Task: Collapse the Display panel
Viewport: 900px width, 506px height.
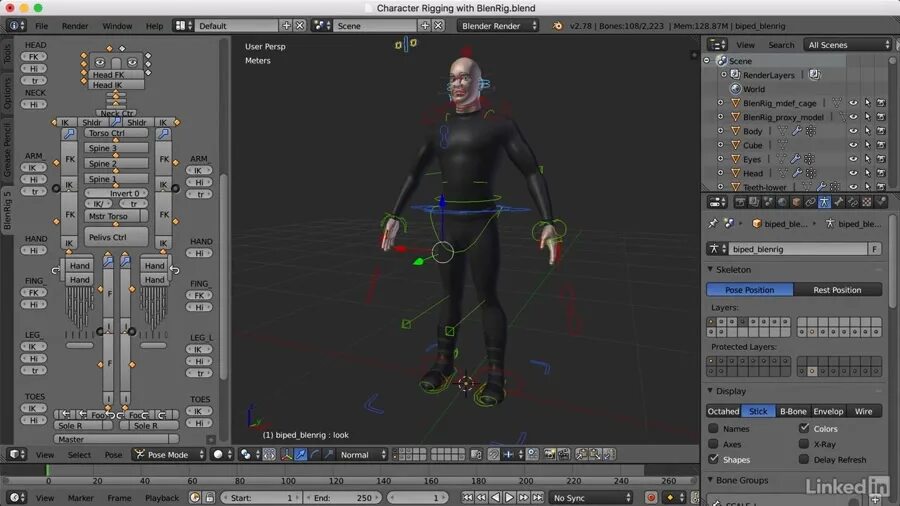Action: tap(711, 391)
